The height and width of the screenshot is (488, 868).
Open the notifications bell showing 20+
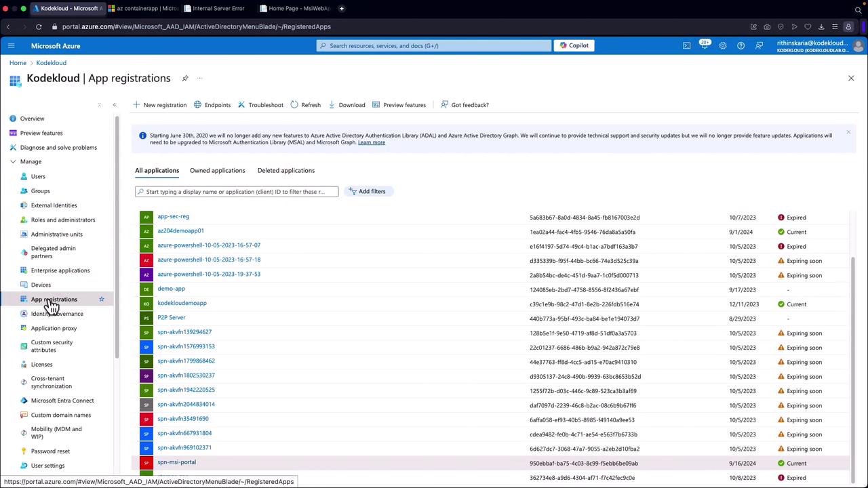(x=705, y=45)
